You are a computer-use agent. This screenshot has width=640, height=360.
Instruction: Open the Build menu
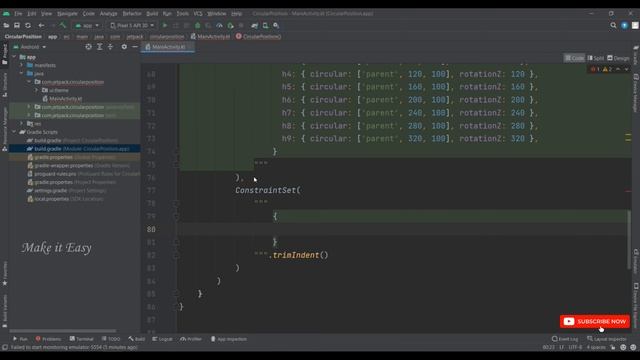152,13
